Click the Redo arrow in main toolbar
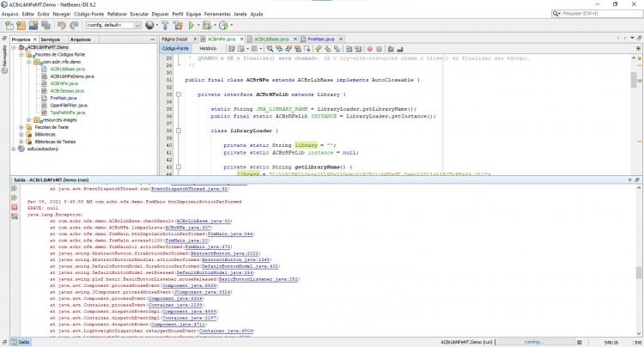The width and height of the screenshot is (644, 347). point(74,26)
